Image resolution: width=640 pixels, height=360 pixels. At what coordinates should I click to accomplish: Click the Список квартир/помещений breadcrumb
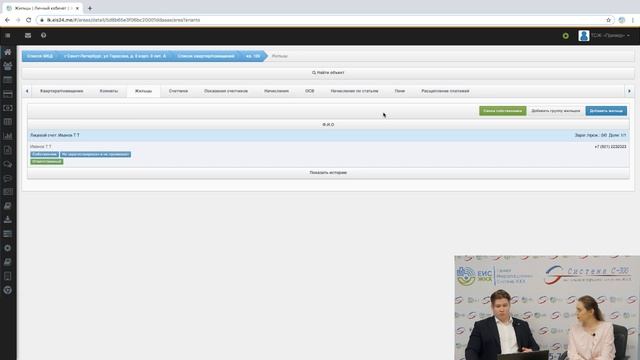tap(206, 56)
